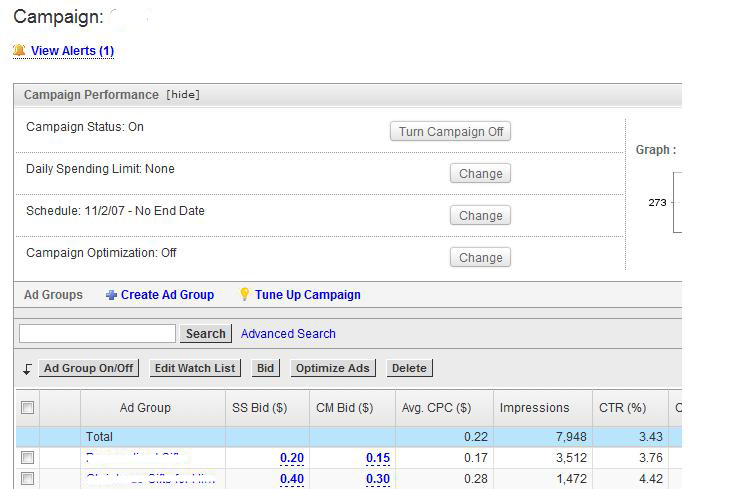This screenshot has height=489, width=745.
Task: Click the graph axis value 273
Action: [x=657, y=202]
